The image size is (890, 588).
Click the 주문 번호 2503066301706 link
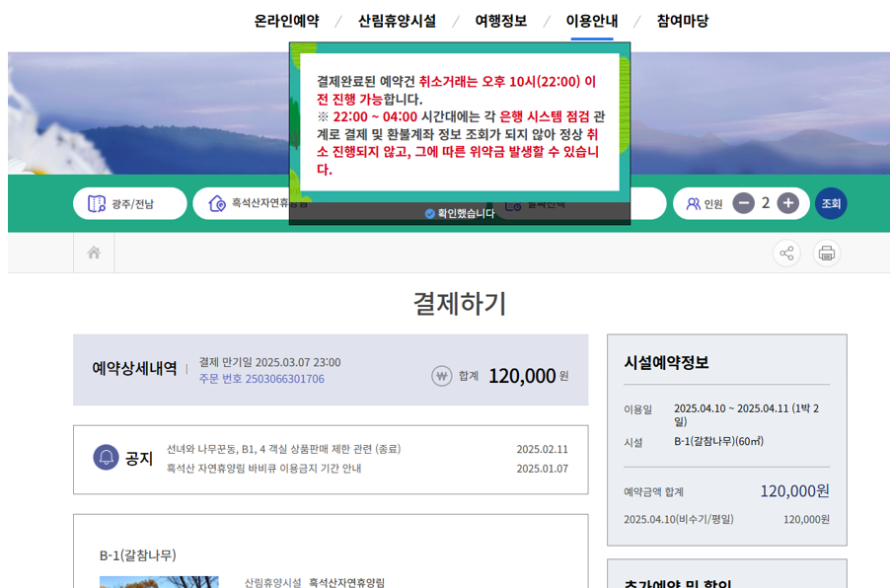pyautogui.click(x=261, y=379)
